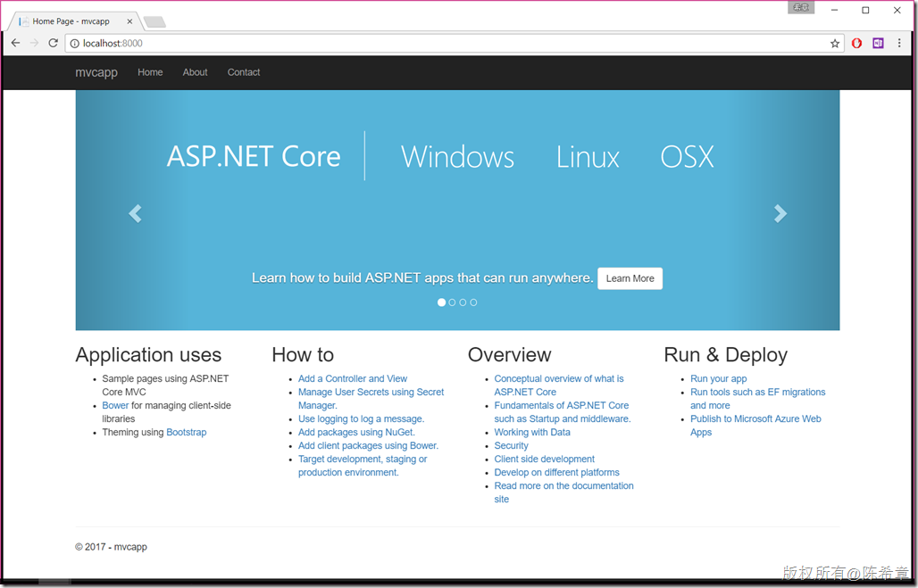This screenshot has height=588, width=918.
Task: Click the Application uses heading
Action: click(148, 354)
